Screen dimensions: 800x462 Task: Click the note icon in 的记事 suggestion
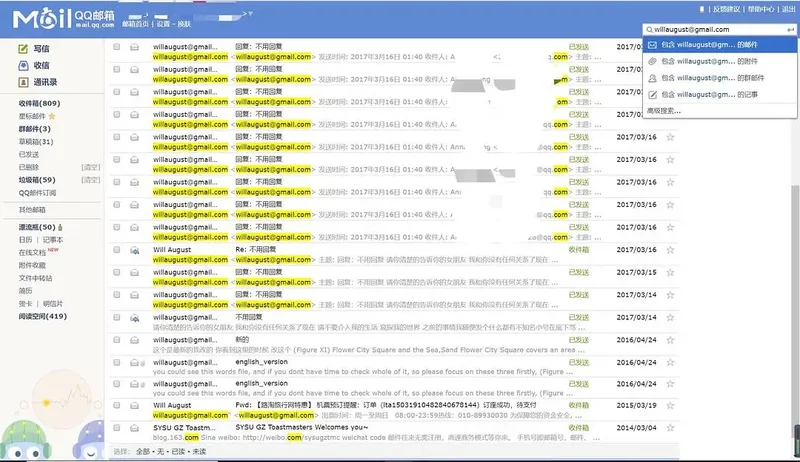652,95
